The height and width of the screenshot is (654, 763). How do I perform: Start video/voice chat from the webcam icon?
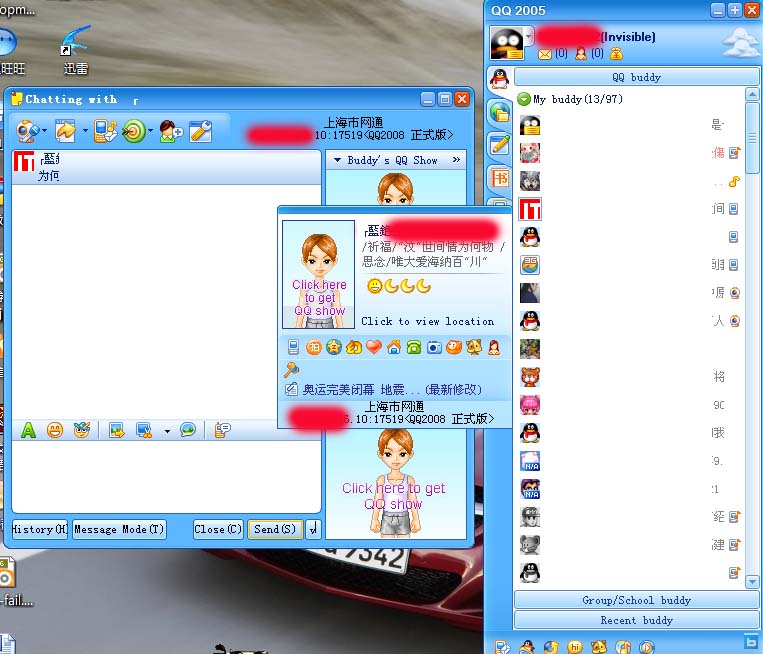tap(26, 131)
